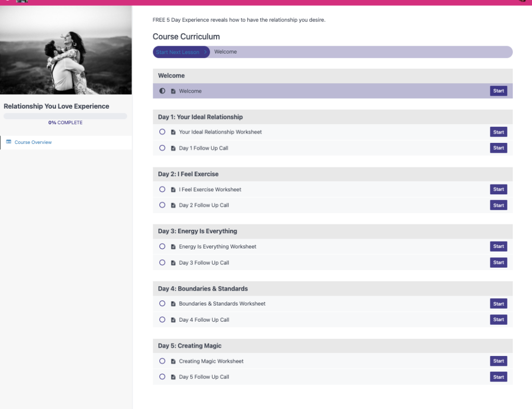
Task: Click 'Relationship You Love Experience' course title
Action: point(56,106)
